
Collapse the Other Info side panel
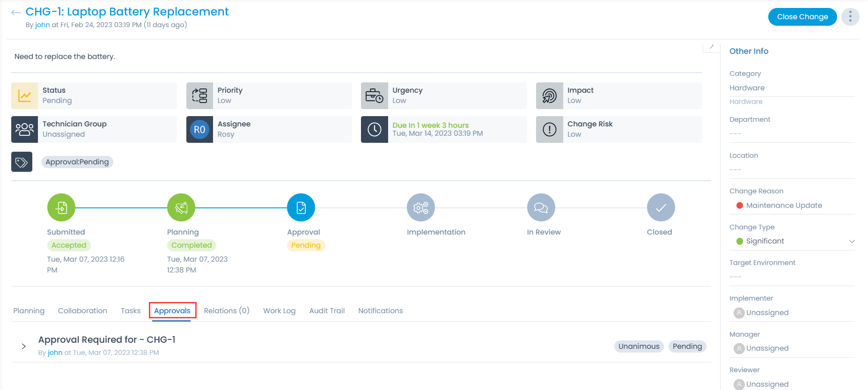(711, 47)
